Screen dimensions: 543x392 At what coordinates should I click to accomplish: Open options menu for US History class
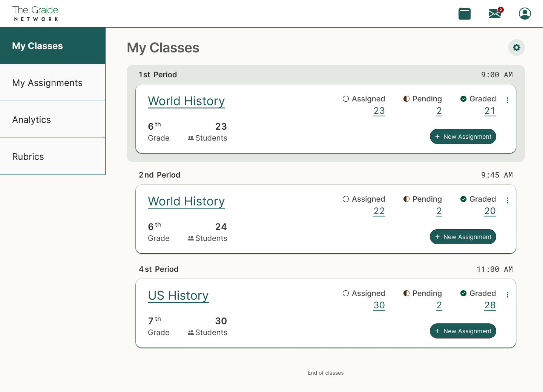click(508, 295)
